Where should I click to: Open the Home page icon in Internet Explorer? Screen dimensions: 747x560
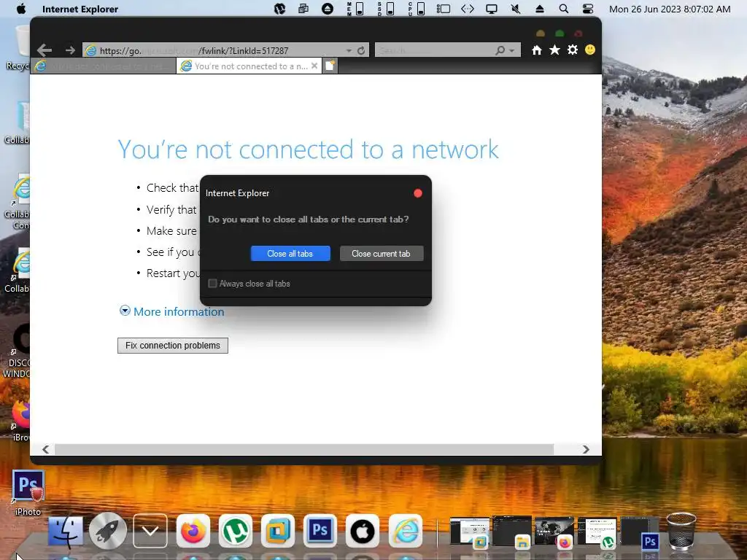537,50
